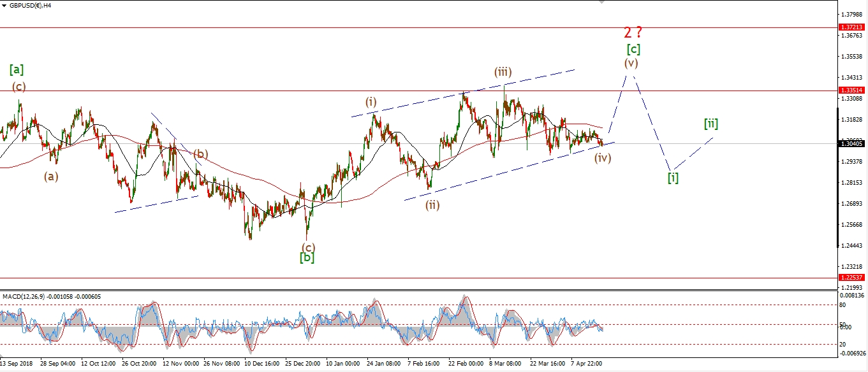868x372 pixels.
Task: Click the 8 Mar 08:00 time label
Action: coord(505,365)
